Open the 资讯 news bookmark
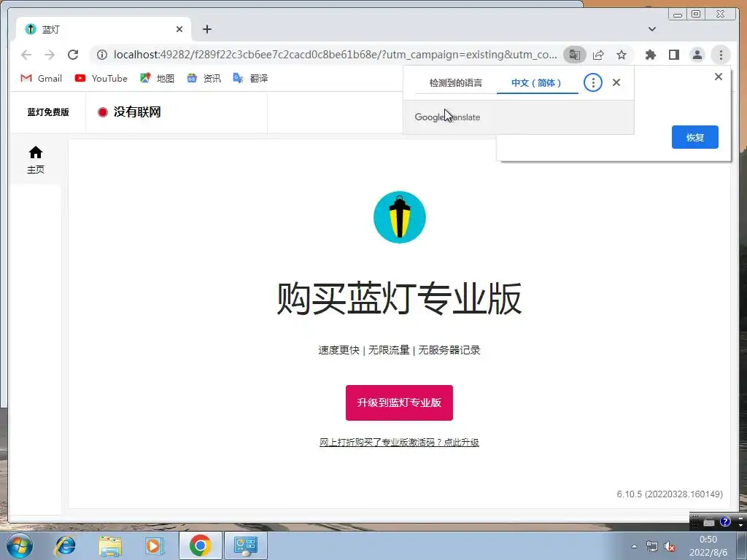 [x=204, y=79]
